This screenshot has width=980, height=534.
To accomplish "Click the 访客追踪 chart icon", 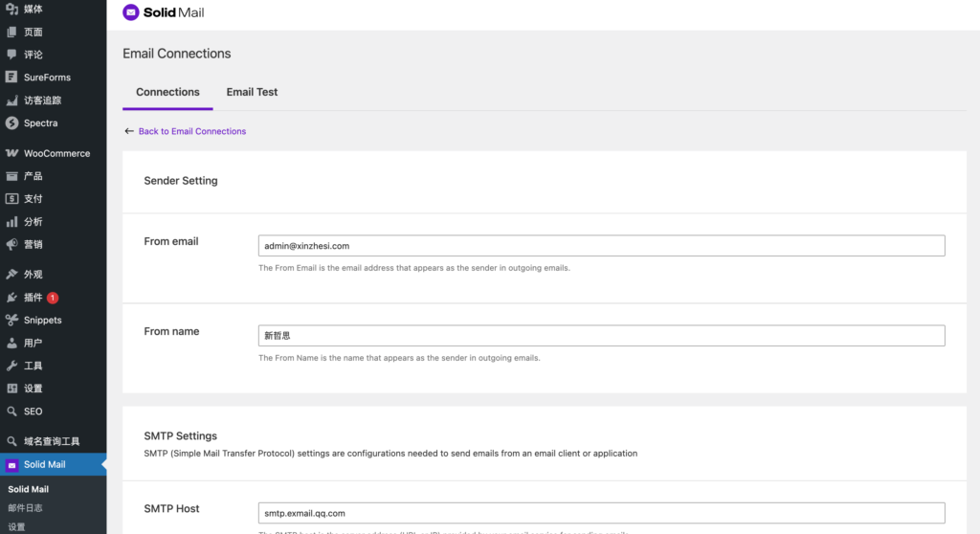I will [x=11, y=100].
